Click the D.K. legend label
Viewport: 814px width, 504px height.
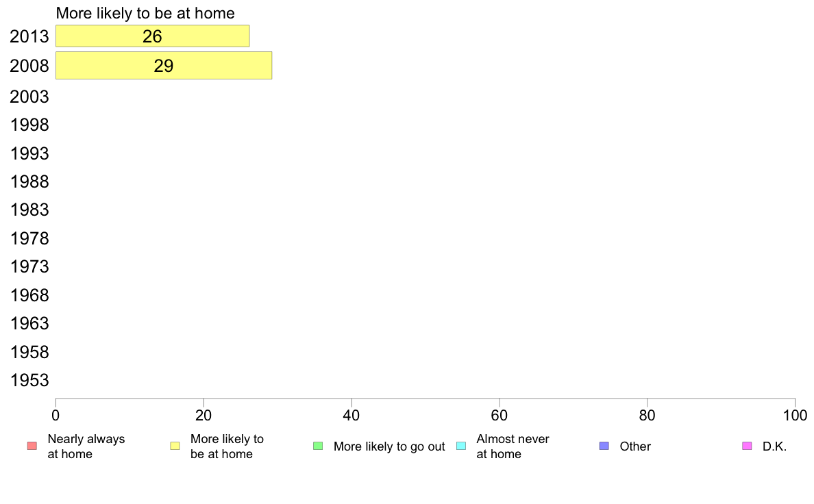click(774, 446)
